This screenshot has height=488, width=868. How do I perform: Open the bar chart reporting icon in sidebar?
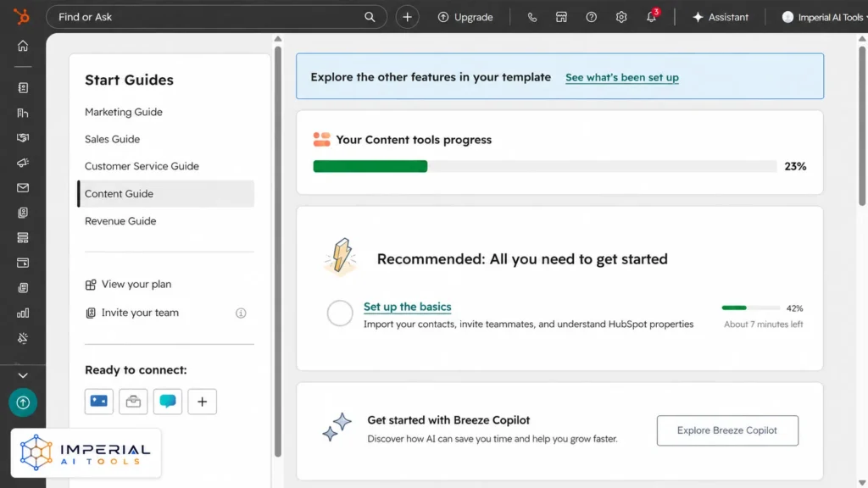(x=23, y=313)
